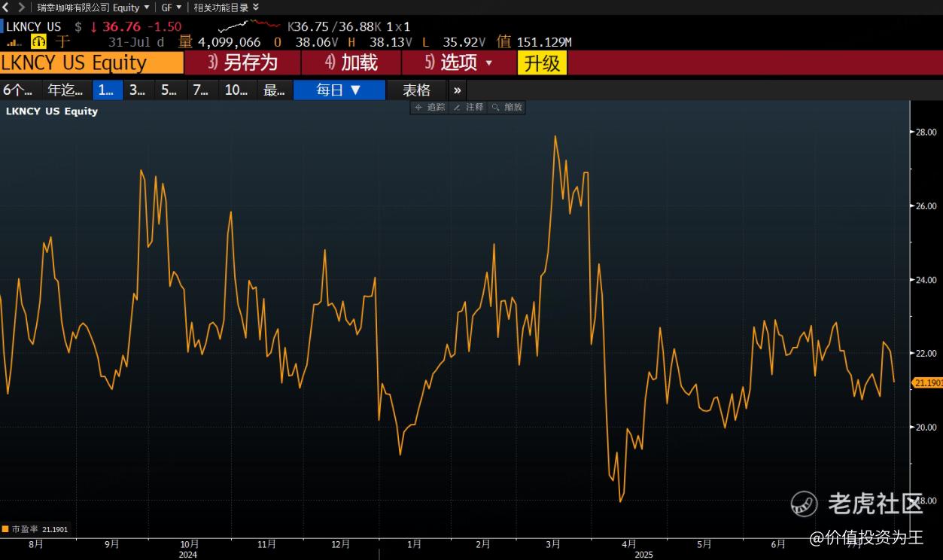This screenshot has height=560, width=943.
Task: Click the orange 市盈率 legend swatch
Action: tap(5, 529)
